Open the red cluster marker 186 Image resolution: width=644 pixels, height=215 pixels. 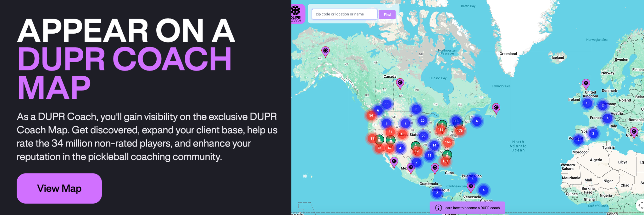441,130
